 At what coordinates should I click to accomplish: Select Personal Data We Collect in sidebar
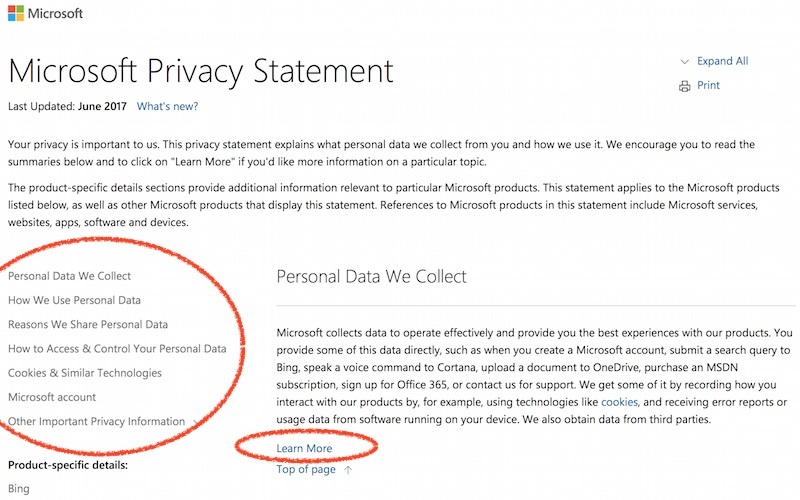[x=69, y=276]
